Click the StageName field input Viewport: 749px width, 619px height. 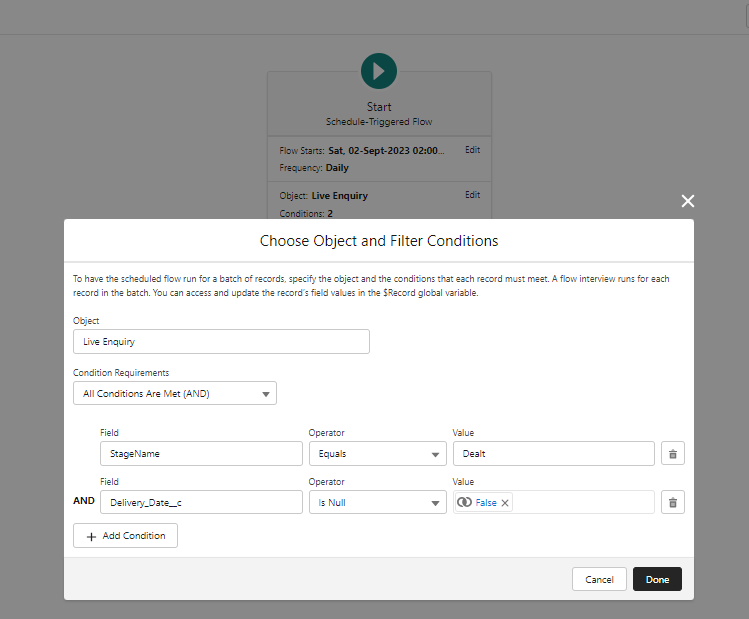201,454
